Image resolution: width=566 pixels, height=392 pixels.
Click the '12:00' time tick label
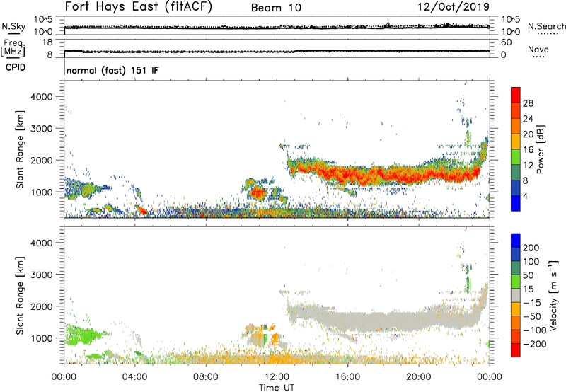coord(277,377)
